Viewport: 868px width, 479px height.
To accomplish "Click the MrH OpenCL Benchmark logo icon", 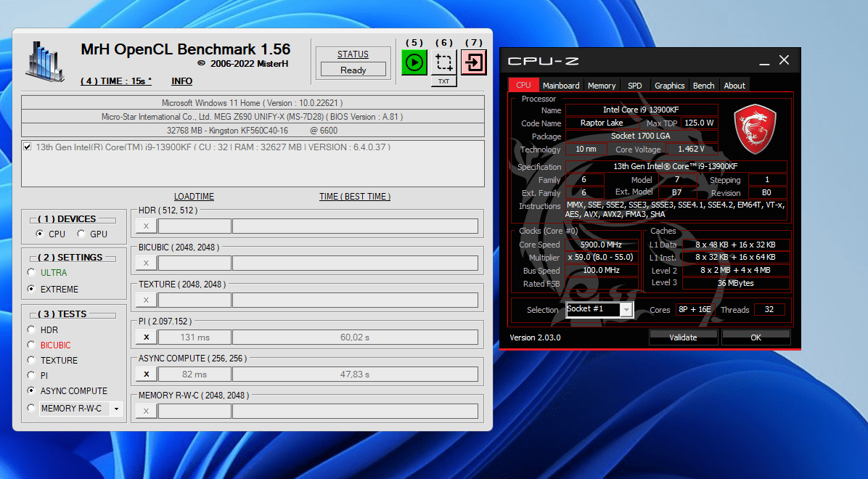I will [x=46, y=62].
